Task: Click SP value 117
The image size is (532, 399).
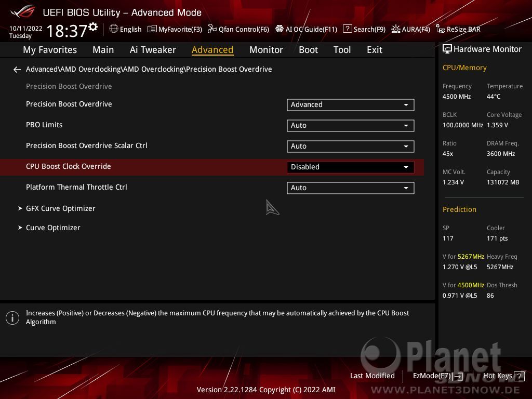Action: 448,238
